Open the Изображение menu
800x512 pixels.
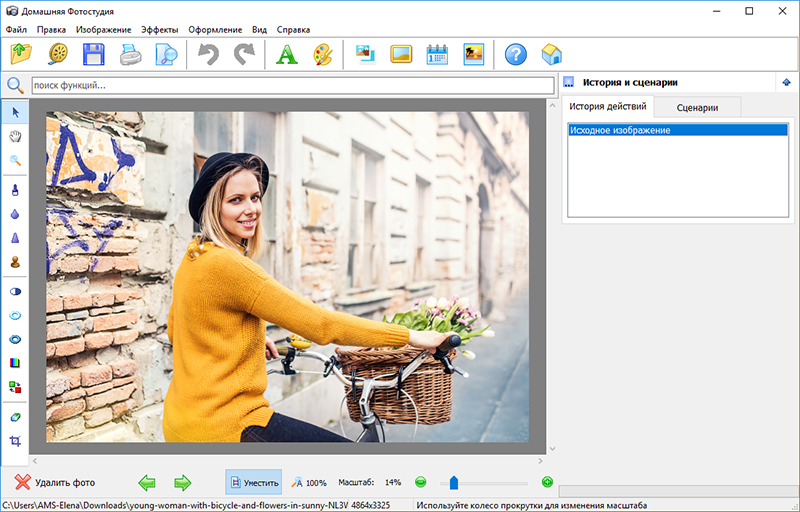[x=104, y=30]
